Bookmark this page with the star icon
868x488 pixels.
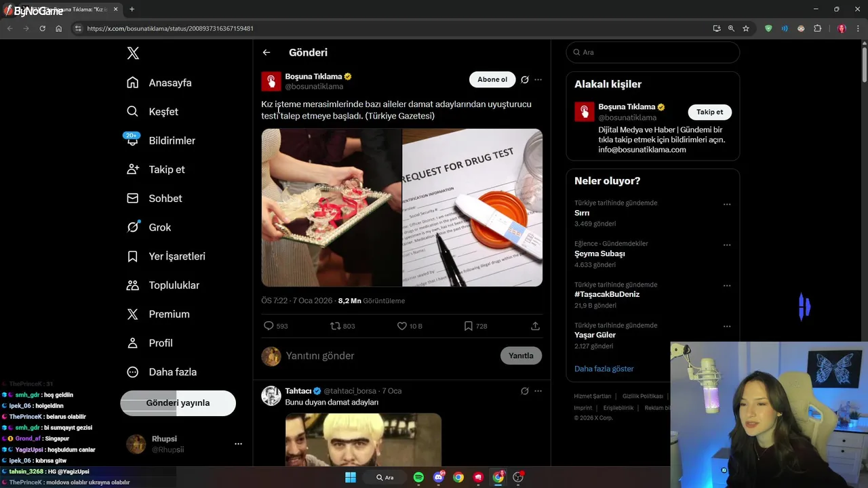(x=746, y=28)
